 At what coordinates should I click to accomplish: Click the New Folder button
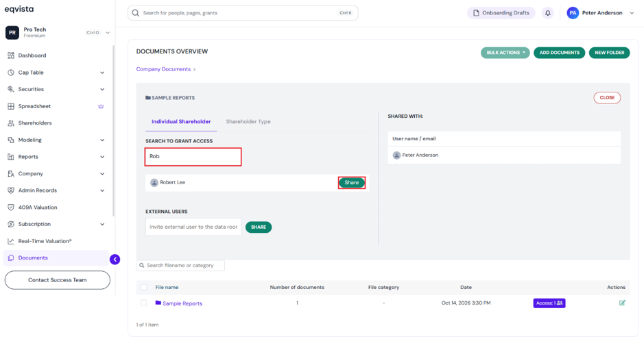(x=610, y=53)
